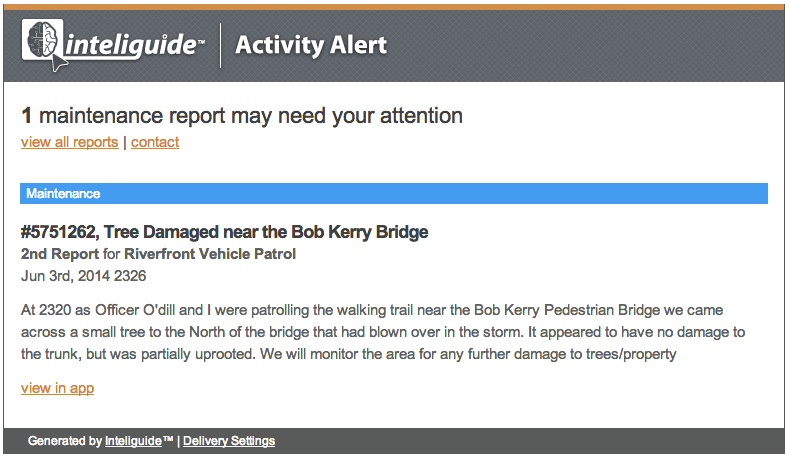Click the orange top border strip
Image resolution: width=789 pixels, height=458 pixels.
(x=394, y=7)
